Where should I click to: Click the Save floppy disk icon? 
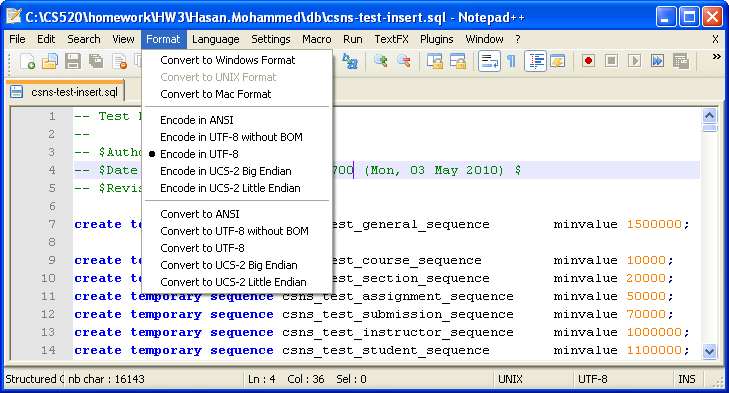coord(73,61)
